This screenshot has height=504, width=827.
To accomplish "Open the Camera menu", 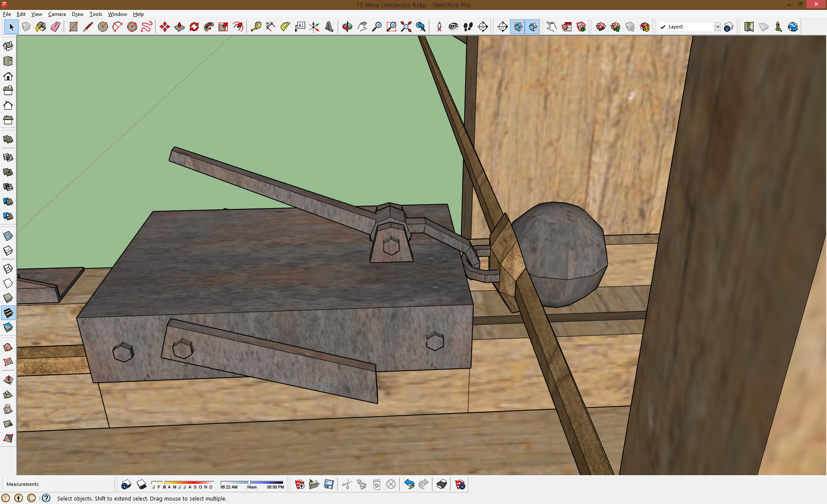I will click(x=57, y=14).
